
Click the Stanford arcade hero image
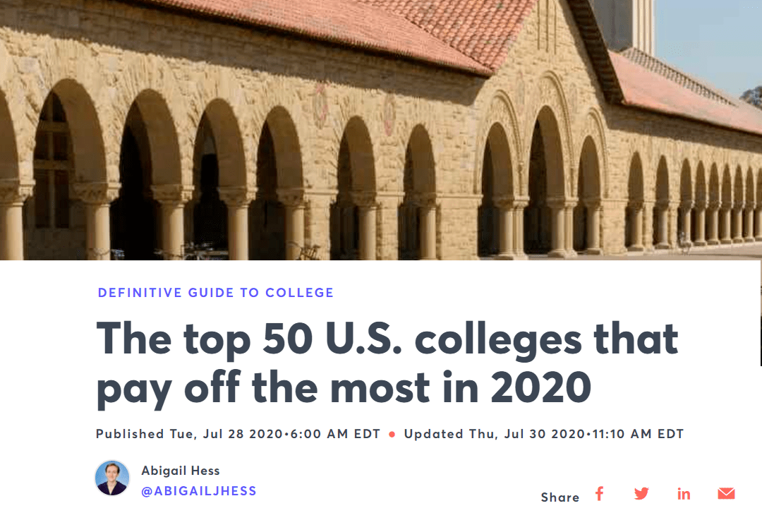click(x=381, y=130)
